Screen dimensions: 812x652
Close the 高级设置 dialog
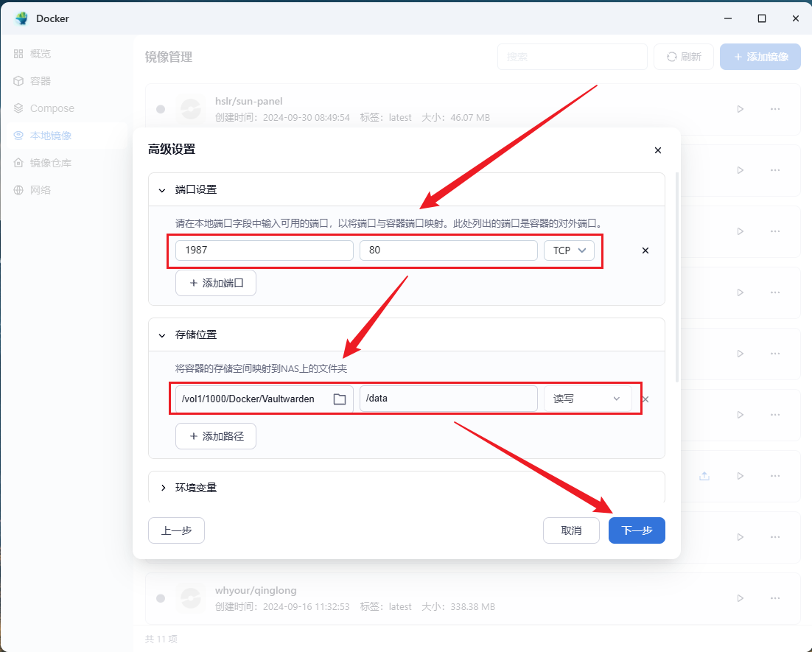(658, 150)
